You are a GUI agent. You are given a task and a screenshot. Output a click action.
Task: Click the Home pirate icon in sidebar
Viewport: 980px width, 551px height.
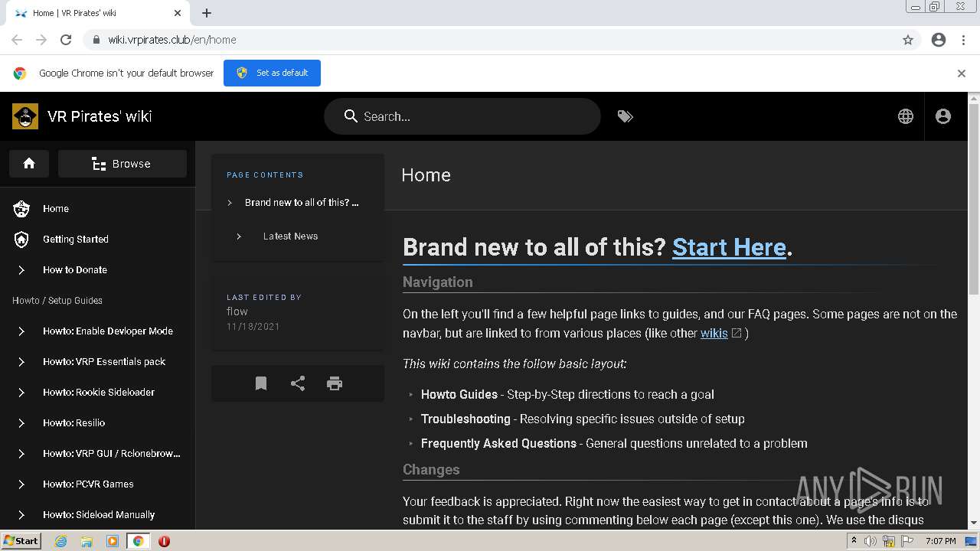[21, 208]
